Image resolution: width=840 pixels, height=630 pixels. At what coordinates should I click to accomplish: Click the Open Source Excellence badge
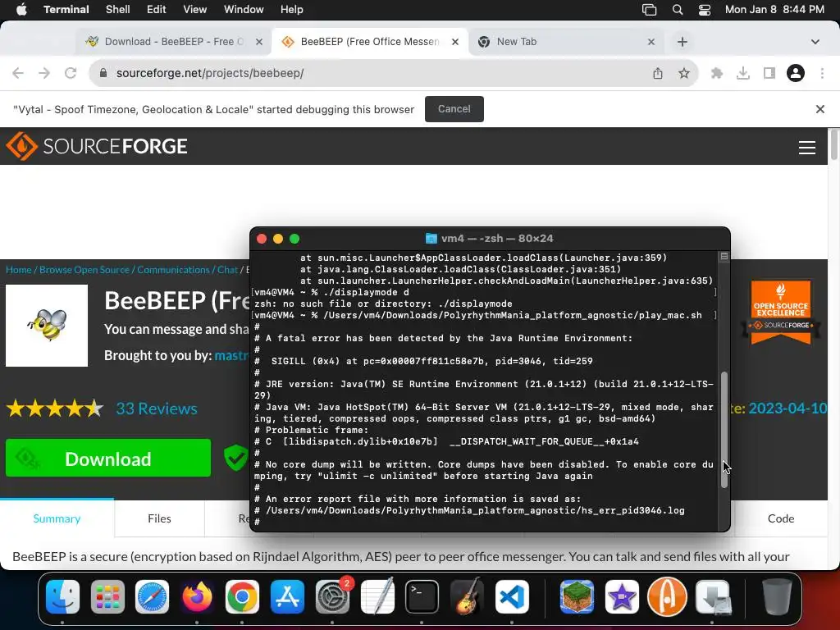click(781, 311)
